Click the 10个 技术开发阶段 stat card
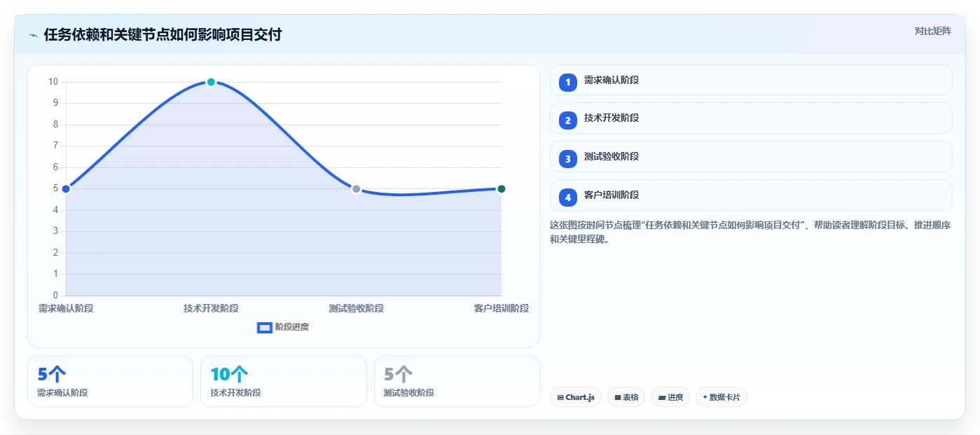This screenshot has height=435, width=980. click(x=284, y=381)
